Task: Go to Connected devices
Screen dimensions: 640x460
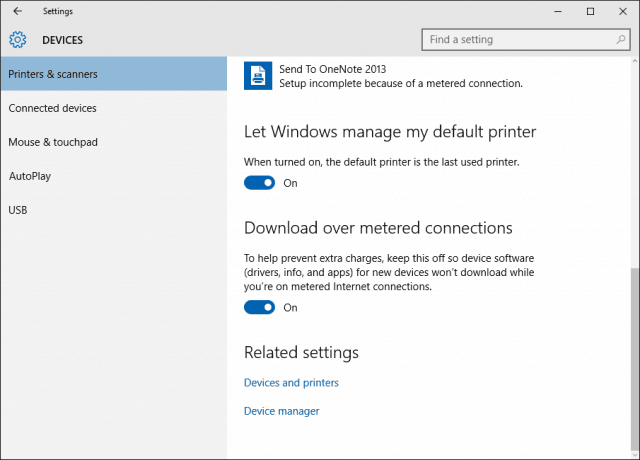Action: pos(114,108)
